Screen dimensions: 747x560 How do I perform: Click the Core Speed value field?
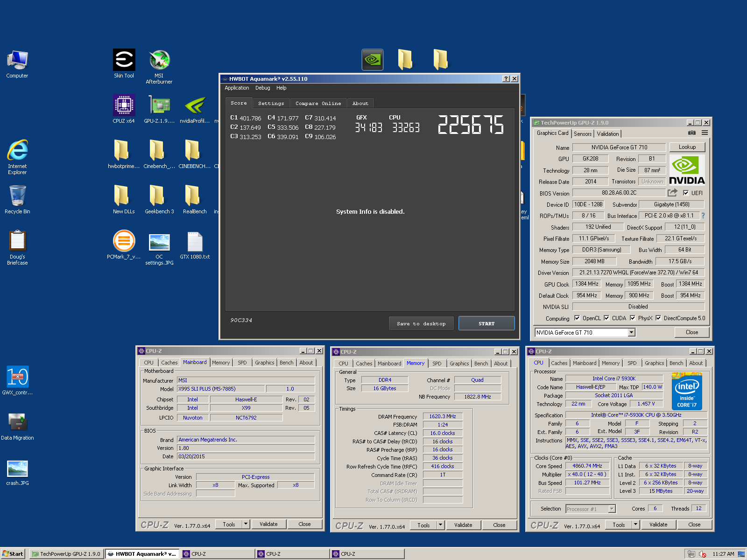click(x=587, y=466)
